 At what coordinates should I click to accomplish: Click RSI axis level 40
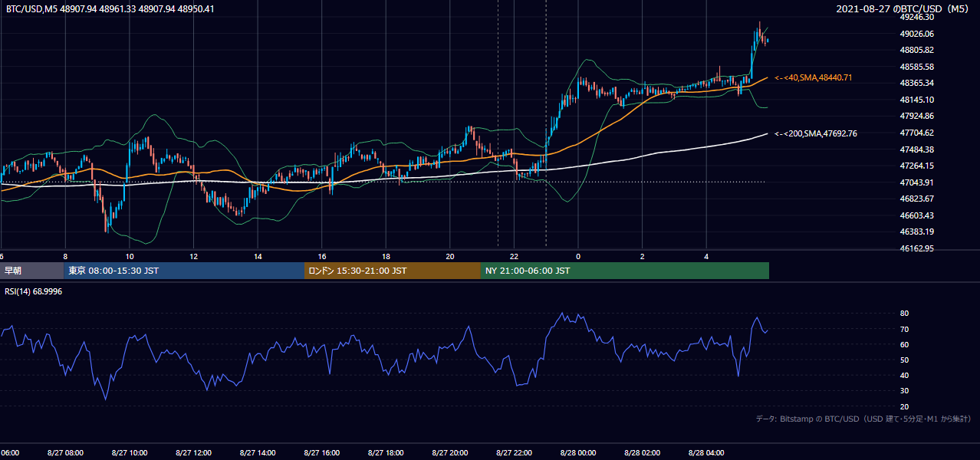point(904,375)
